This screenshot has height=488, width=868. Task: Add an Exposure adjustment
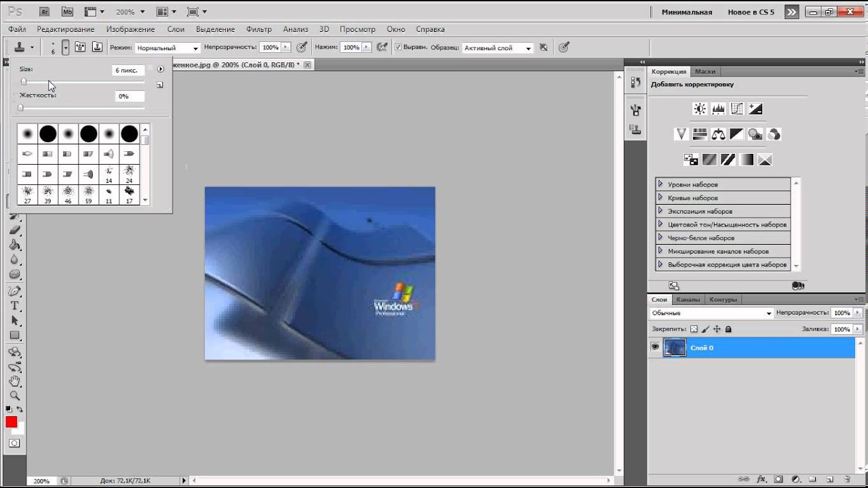(x=755, y=109)
